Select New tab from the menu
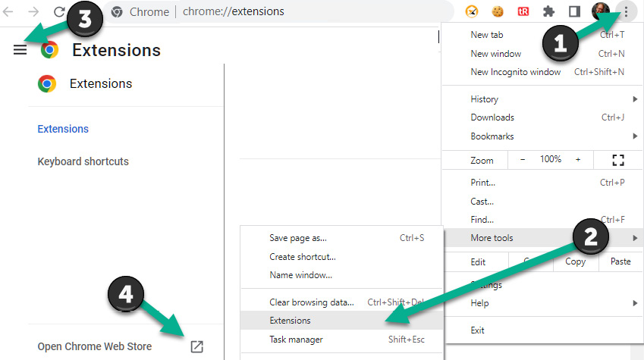Viewport: 644px width, 360px height. click(x=542, y=35)
